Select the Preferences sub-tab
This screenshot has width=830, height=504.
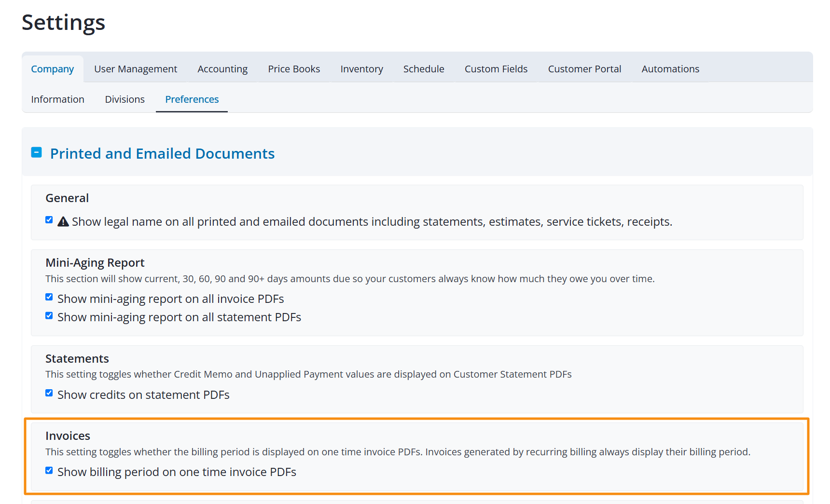192,99
